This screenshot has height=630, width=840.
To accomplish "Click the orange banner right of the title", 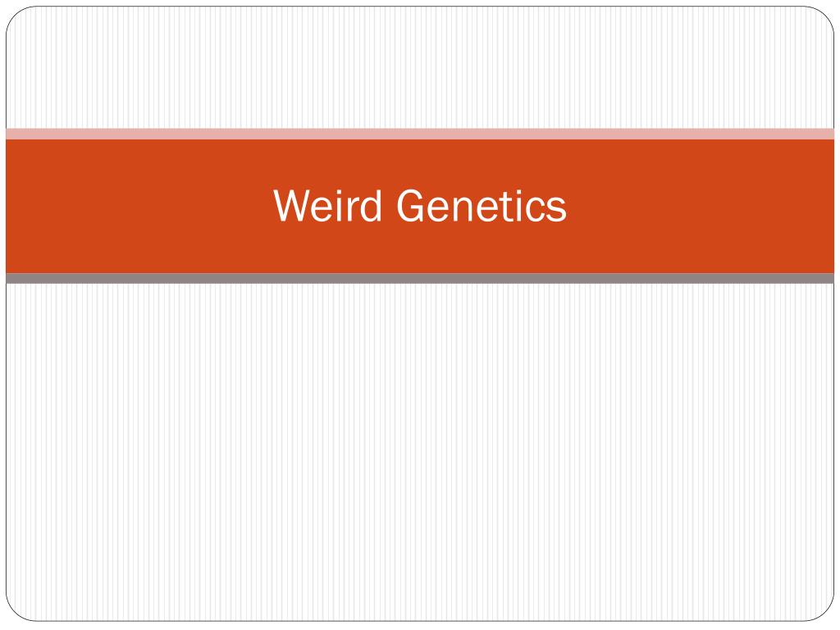I will point(701,206).
